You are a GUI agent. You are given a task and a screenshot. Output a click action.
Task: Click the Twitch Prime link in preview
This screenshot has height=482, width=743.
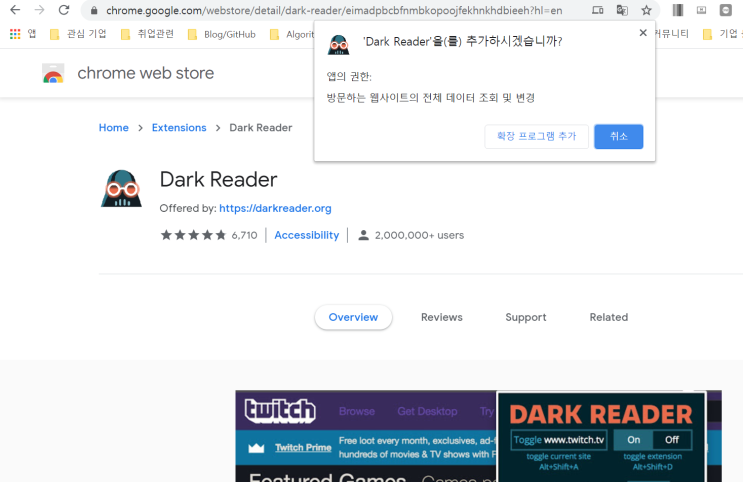303,447
